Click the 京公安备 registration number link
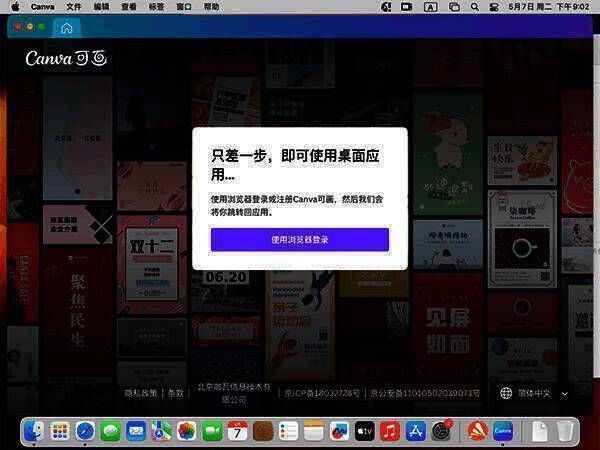This screenshot has height=450, width=600. (x=425, y=393)
